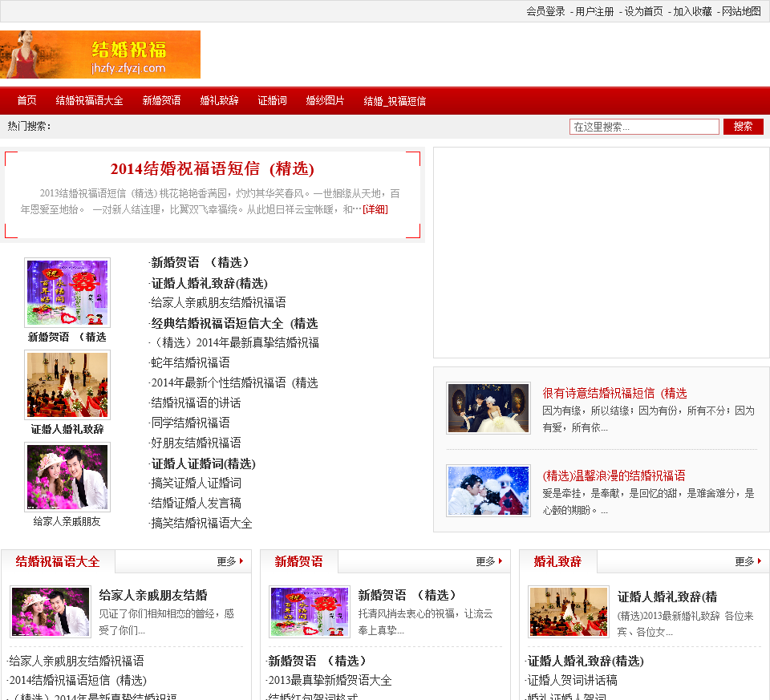
Task: Open list item 给家人亲戚朋友结婚祝福语
Action: point(218,303)
